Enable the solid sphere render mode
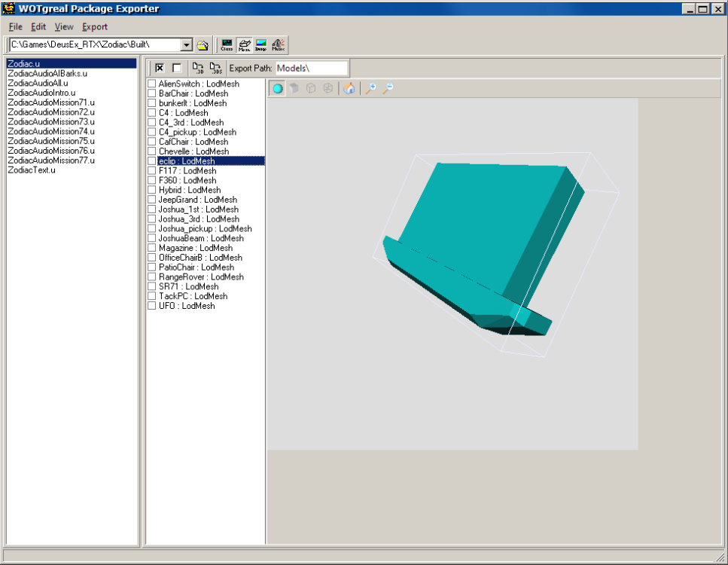728x565 pixels. 278,89
